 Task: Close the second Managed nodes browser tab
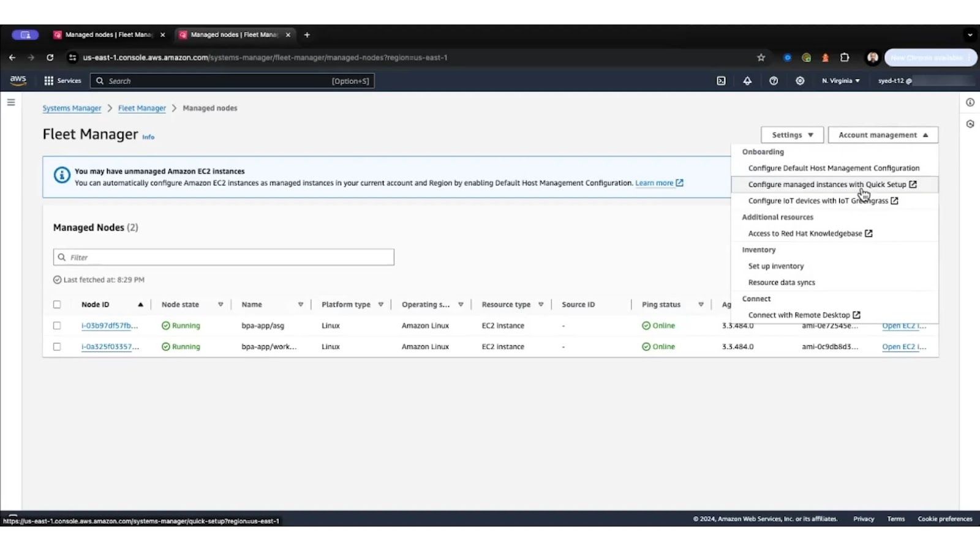coord(288,35)
